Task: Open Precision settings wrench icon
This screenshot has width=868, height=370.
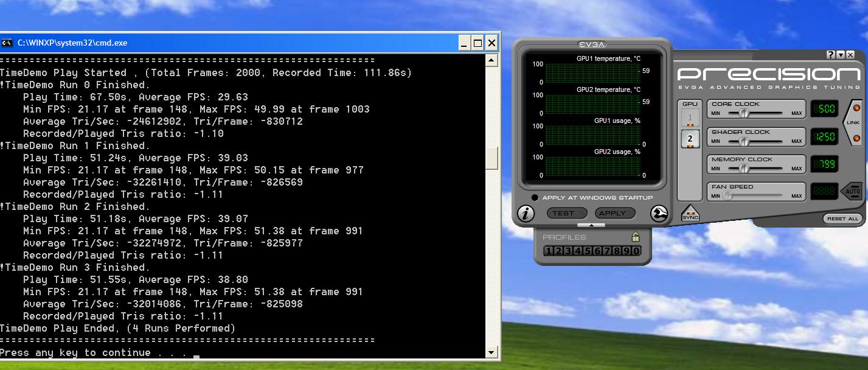Action: 659,214
